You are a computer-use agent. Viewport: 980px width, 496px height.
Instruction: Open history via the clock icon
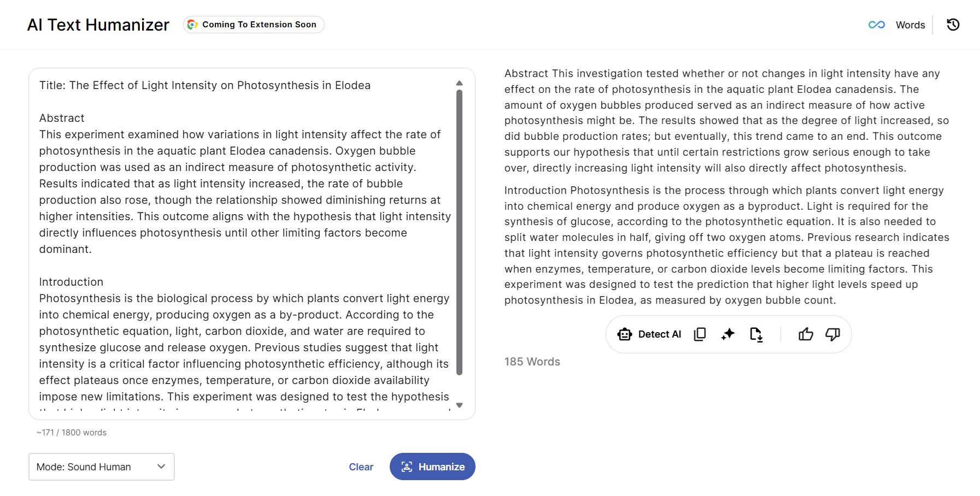[x=953, y=25]
